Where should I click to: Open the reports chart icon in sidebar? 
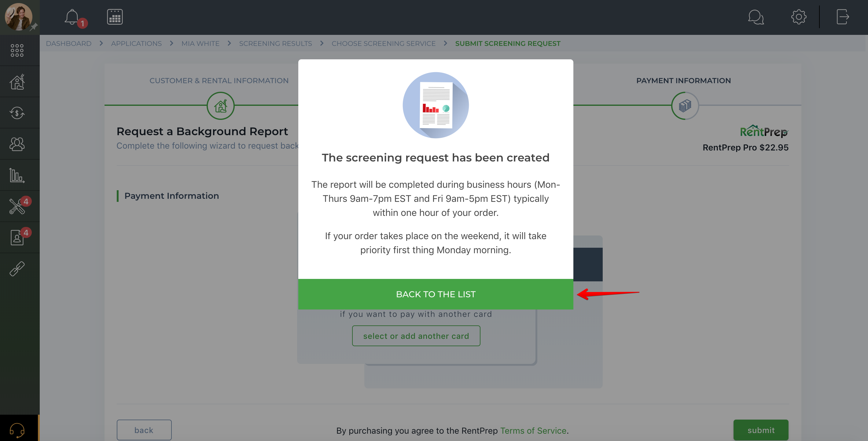pyautogui.click(x=17, y=175)
